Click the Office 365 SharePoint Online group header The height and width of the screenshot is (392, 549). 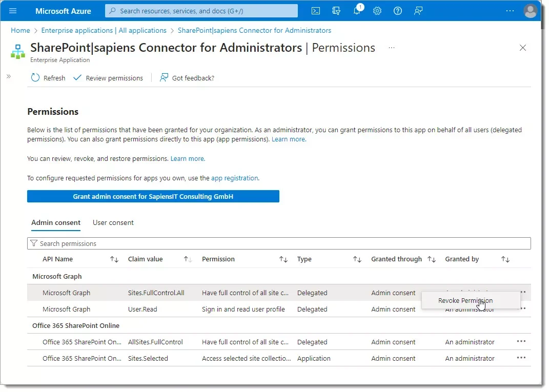click(x=76, y=326)
